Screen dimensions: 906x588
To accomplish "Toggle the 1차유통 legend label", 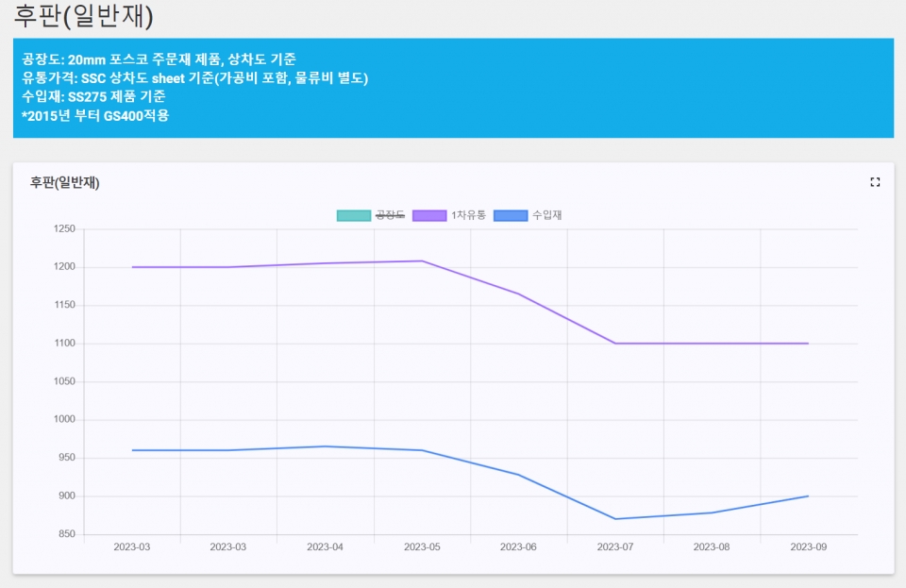I will click(x=468, y=215).
